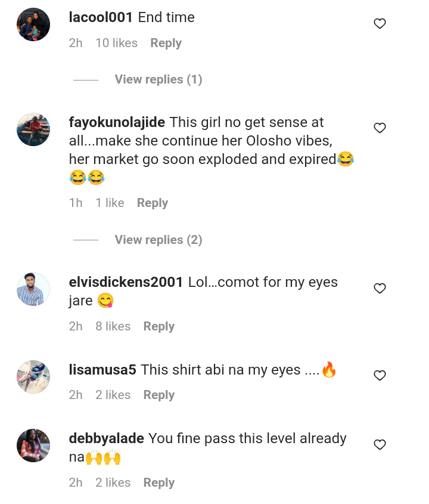Tap heart on fayokunolajide's comment
The height and width of the screenshot is (504, 429).
pos(380,128)
